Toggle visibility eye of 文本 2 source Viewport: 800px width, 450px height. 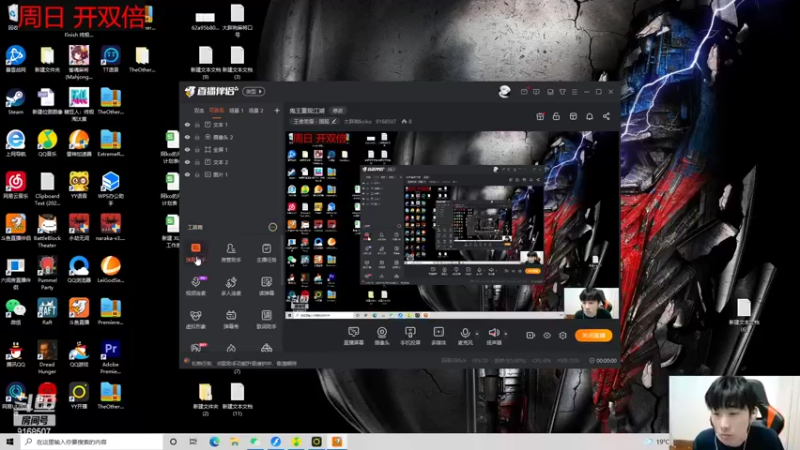click(187, 162)
